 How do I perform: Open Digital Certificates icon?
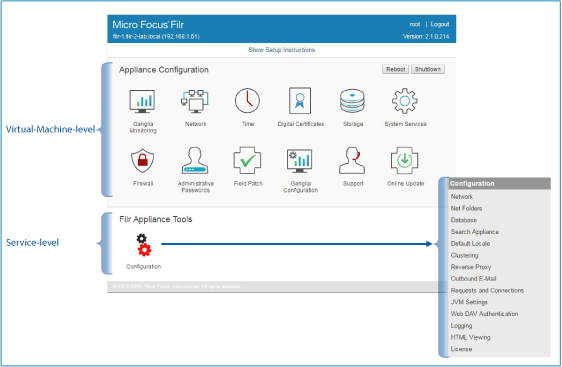[300, 101]
